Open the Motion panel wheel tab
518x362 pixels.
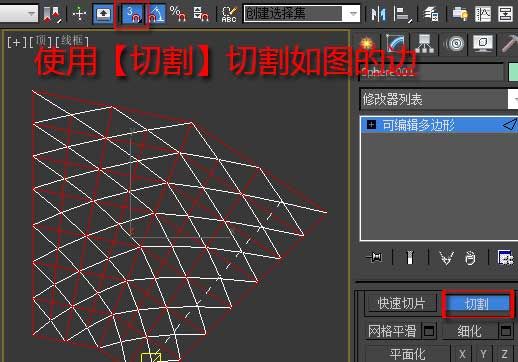click(x=455, y=44)
